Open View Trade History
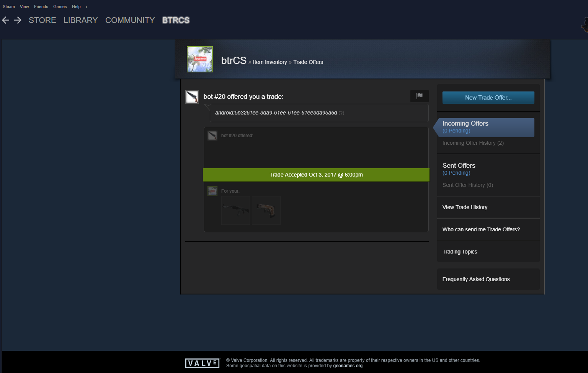The width and height of the screenshot is (588, 373). [465, 207]
